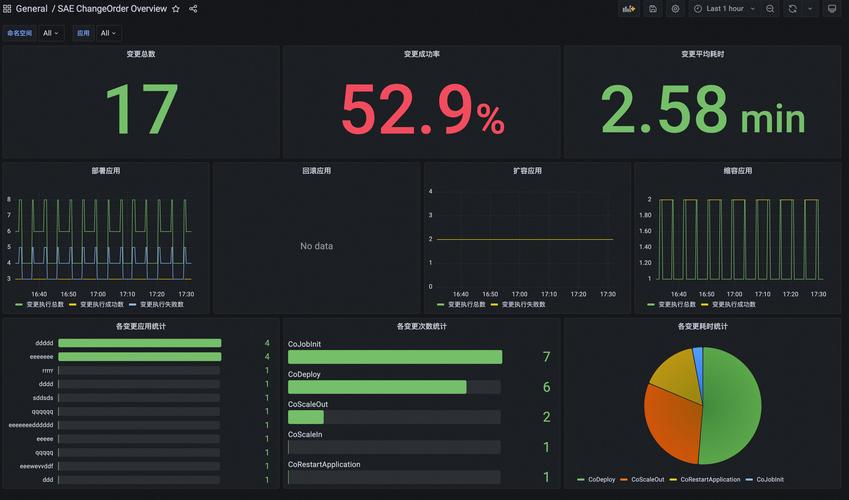The width and height of the screenshot is (849, 500).
Task: Click the ddddd application bar
Action: coord(140,343)
